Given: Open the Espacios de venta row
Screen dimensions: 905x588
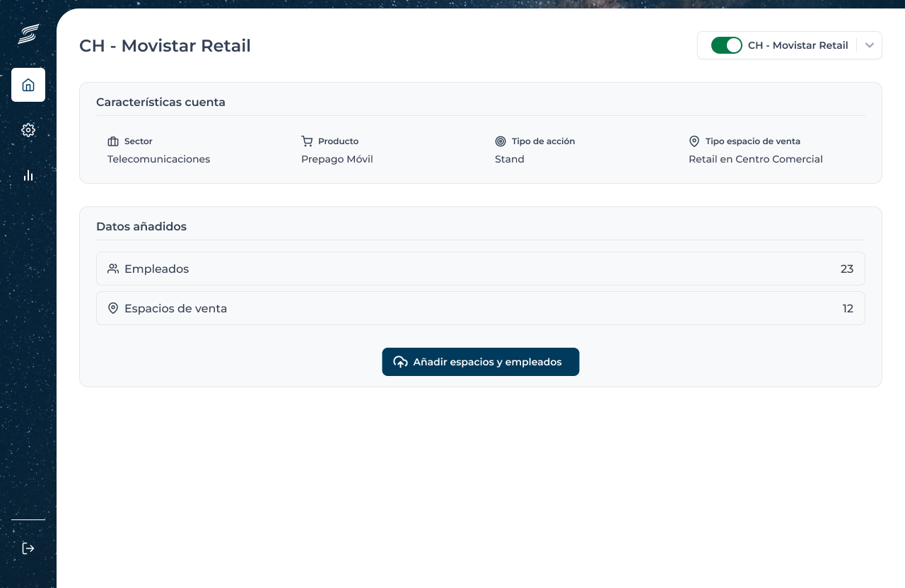Looking at the screenshot, I should click(x=480, y=308).
